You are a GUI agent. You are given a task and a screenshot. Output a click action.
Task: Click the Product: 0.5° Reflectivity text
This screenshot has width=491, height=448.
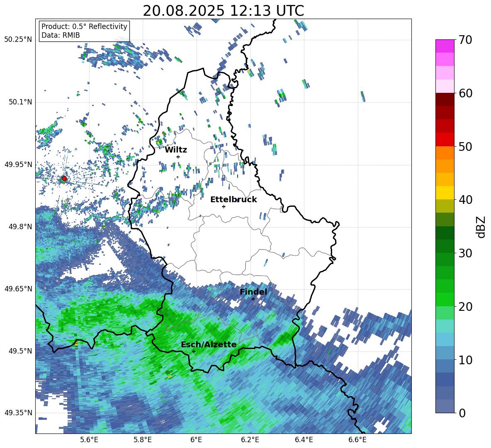[84, 27]
